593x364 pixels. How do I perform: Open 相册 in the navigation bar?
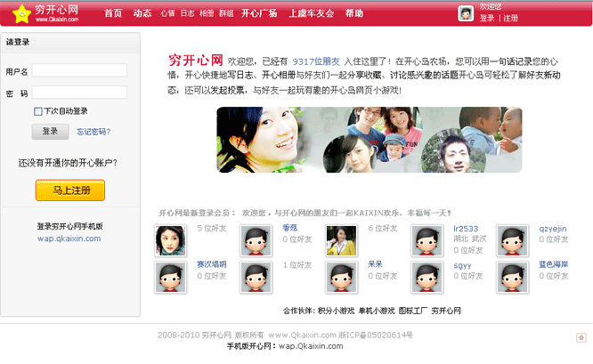[207, 13]
